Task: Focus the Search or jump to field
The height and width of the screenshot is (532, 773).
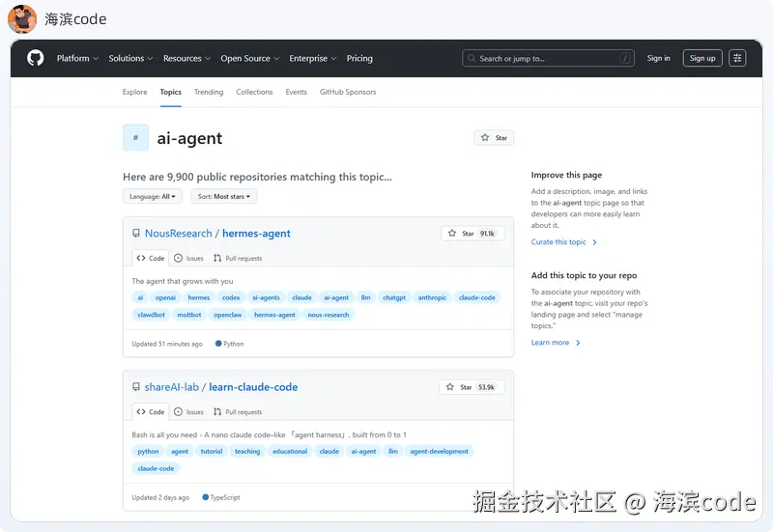Action: pos(548,58)
